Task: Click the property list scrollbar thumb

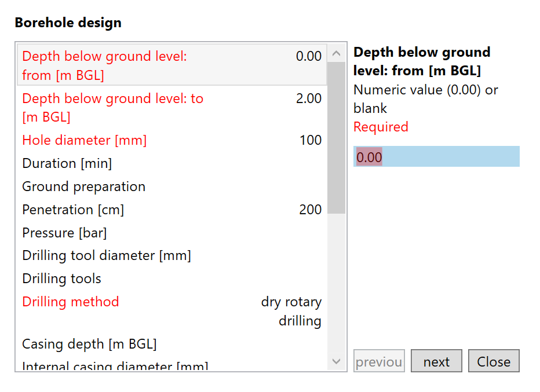Action: pos(336,138)
